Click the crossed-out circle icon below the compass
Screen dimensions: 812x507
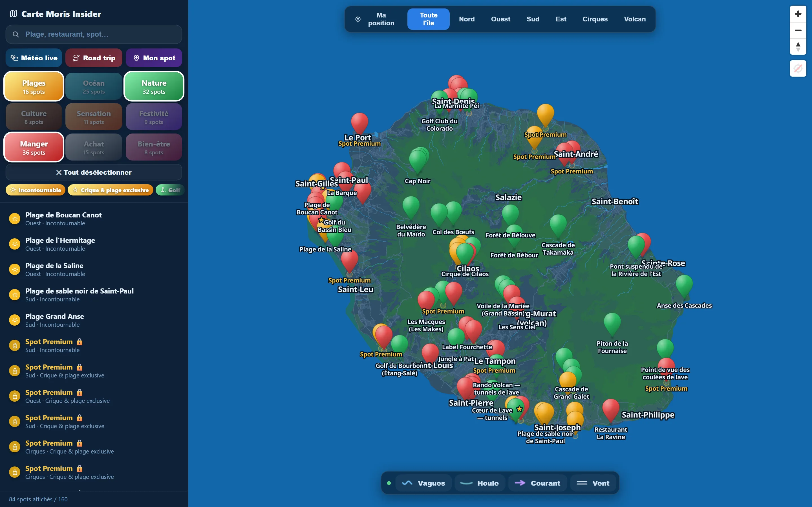tap(798, 68)
